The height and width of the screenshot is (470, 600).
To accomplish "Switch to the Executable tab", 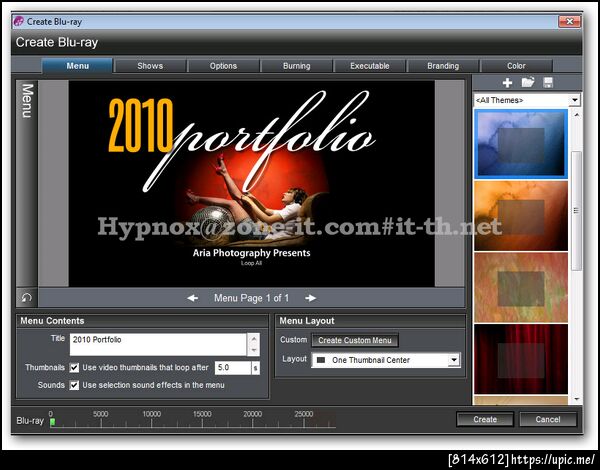I will coord(370,66).
